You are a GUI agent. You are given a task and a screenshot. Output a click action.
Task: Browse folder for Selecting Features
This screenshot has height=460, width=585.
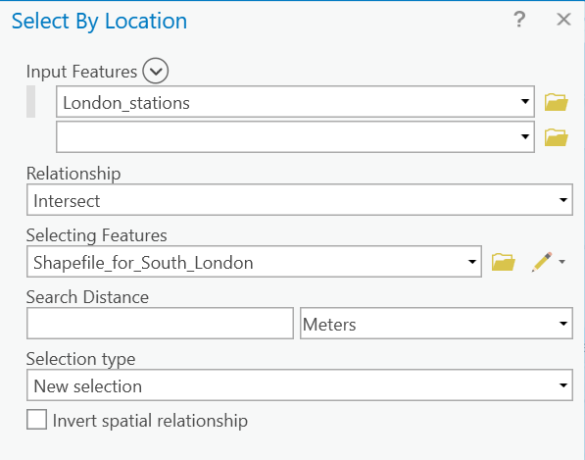tap(503, 262)
